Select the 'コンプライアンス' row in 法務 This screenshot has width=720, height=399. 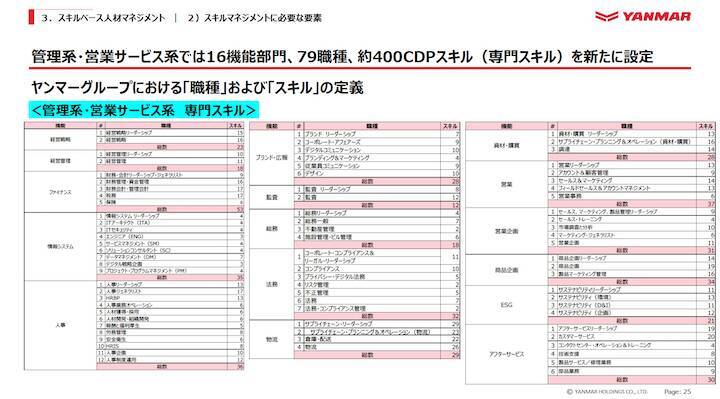[x=377, y=269]
